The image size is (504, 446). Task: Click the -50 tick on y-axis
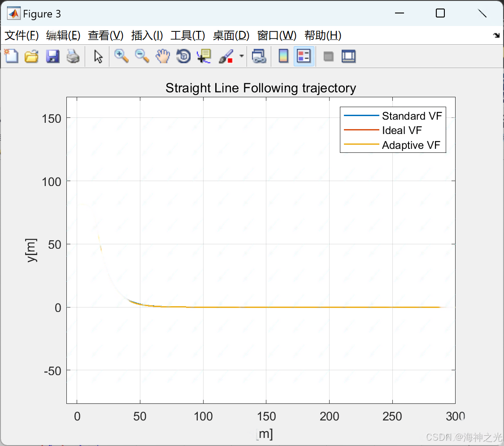pos(52,371)
